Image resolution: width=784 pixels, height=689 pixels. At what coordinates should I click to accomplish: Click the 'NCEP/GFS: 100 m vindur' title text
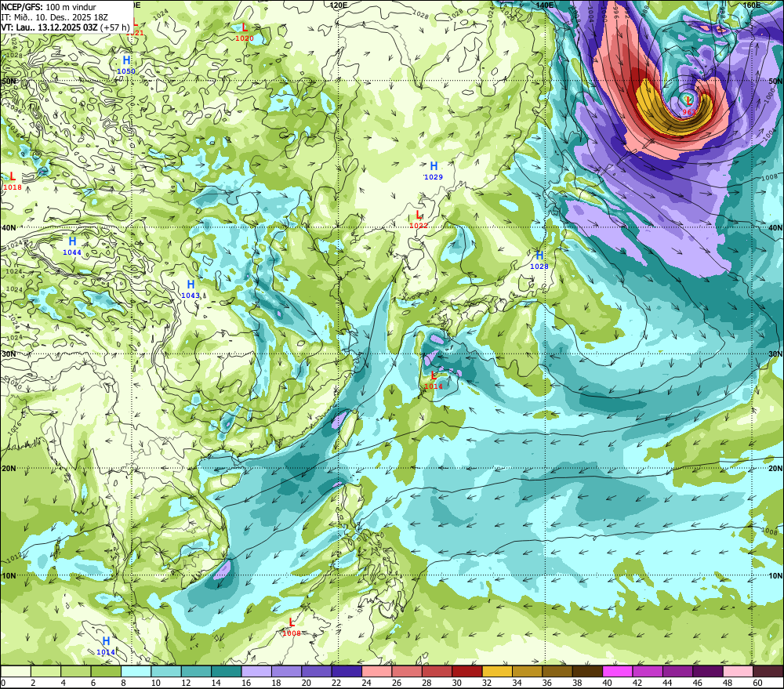(49, 7)
